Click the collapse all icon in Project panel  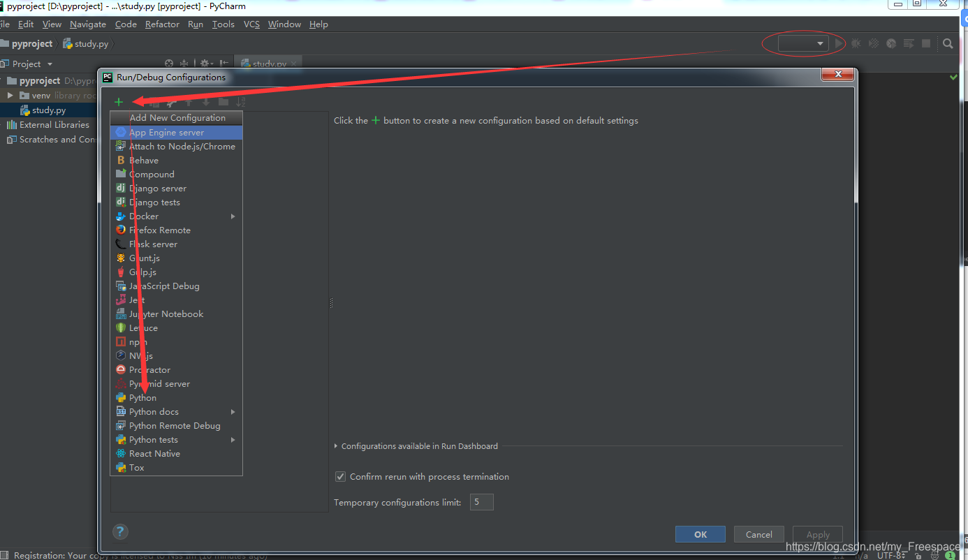pos(184,64)
